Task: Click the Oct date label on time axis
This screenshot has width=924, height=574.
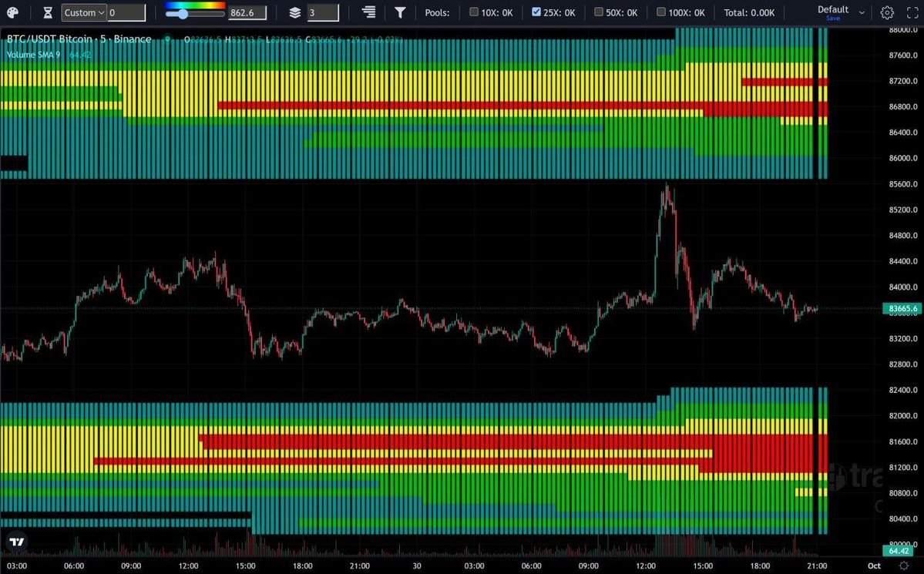Action: coord(874,566)
